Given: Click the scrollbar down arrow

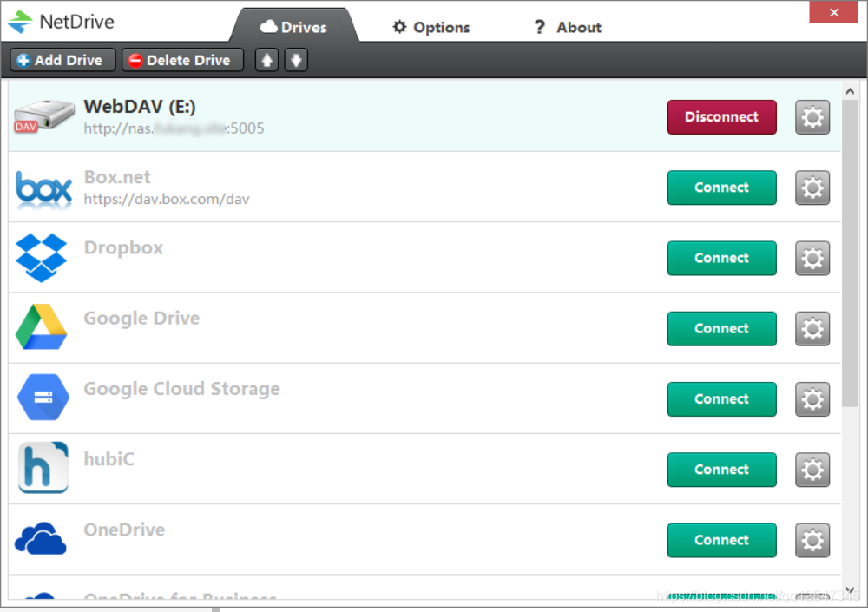Looking at the screenshot, I should tap(850, 590).
